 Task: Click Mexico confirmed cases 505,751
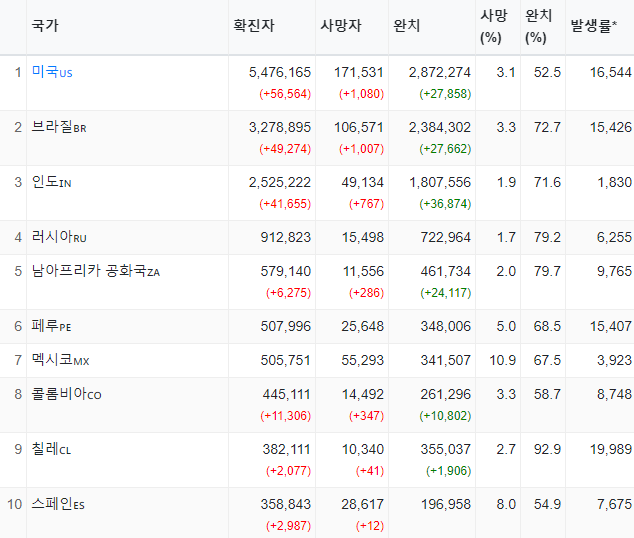(285, 360)
